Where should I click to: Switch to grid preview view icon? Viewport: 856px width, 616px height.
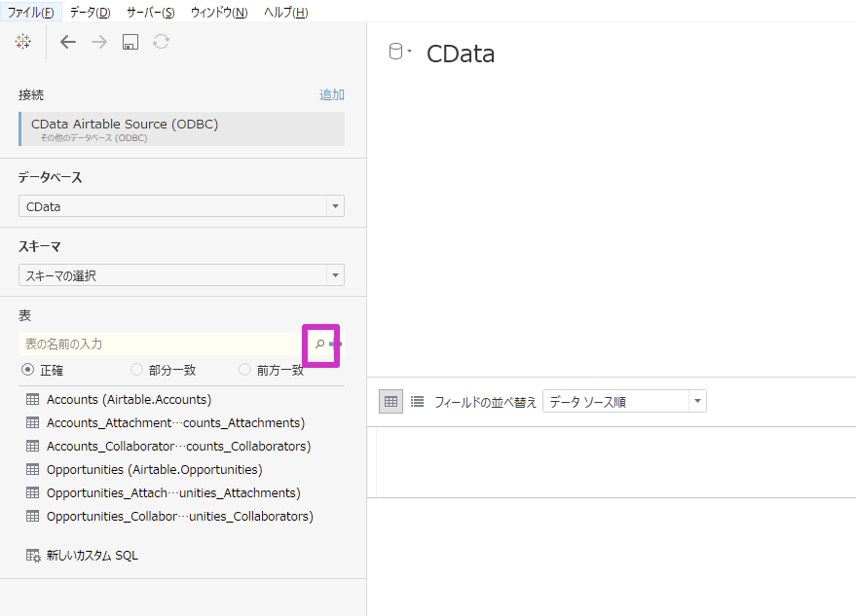pyautogui.click(x=391, y=402)
